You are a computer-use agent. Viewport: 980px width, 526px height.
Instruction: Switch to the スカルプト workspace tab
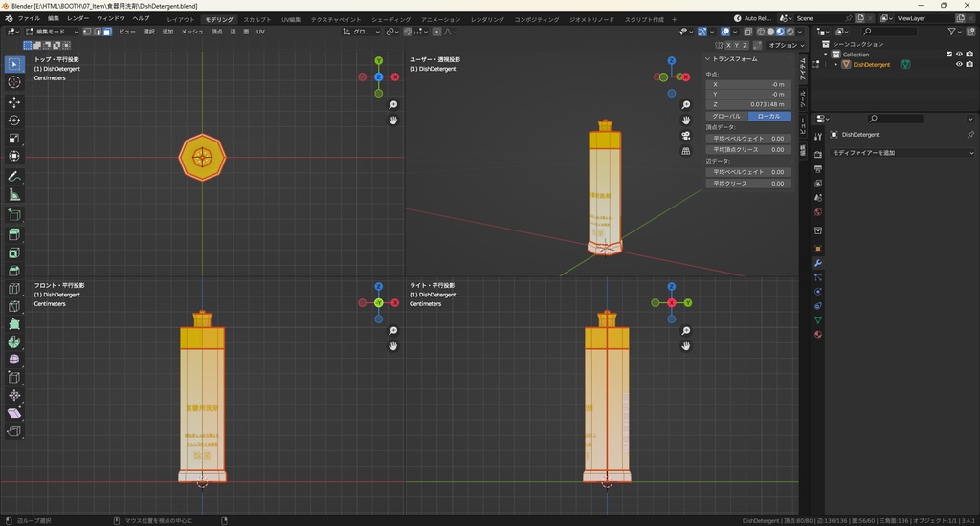coord(256,19)
